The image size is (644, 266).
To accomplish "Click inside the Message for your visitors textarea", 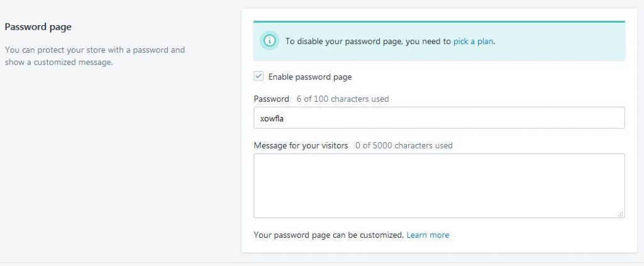I will (x=439, y=186).
